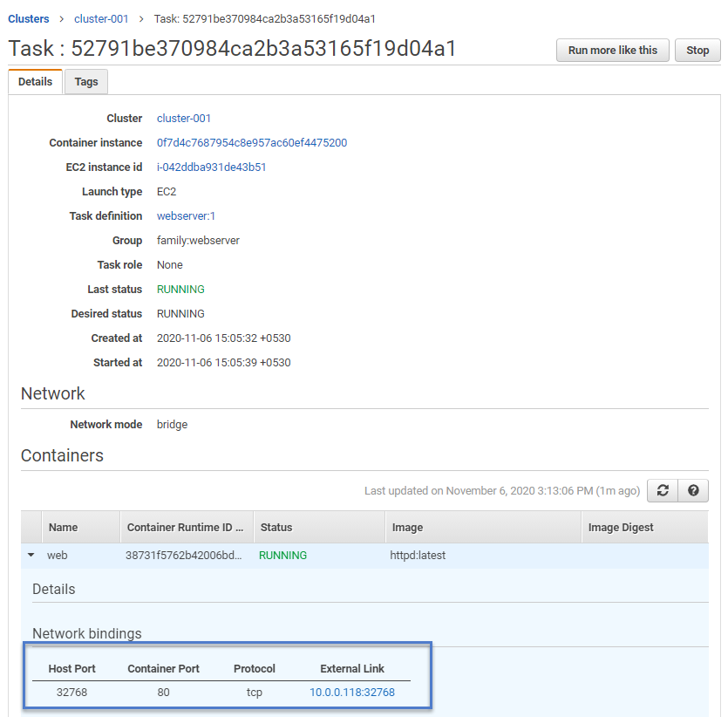Viewport: 728px width, 717px height.
Task: Stop the running task
Action: [697, 50]
